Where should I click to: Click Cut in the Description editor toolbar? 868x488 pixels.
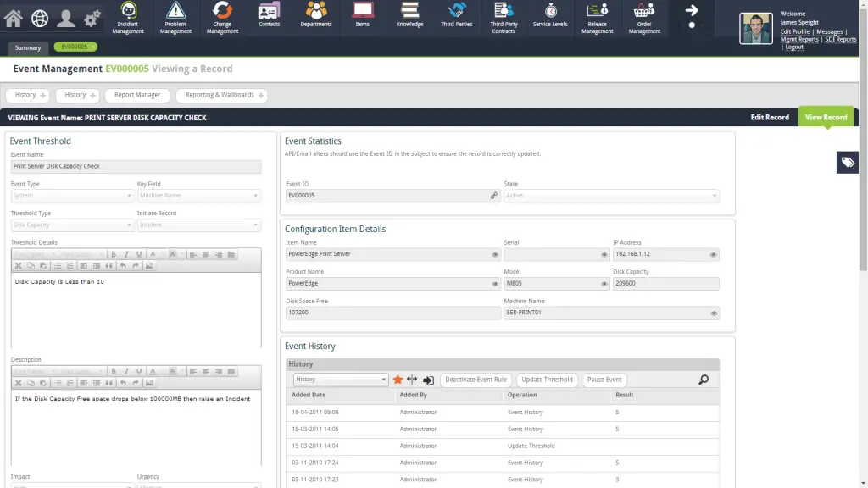click(19, 383)
